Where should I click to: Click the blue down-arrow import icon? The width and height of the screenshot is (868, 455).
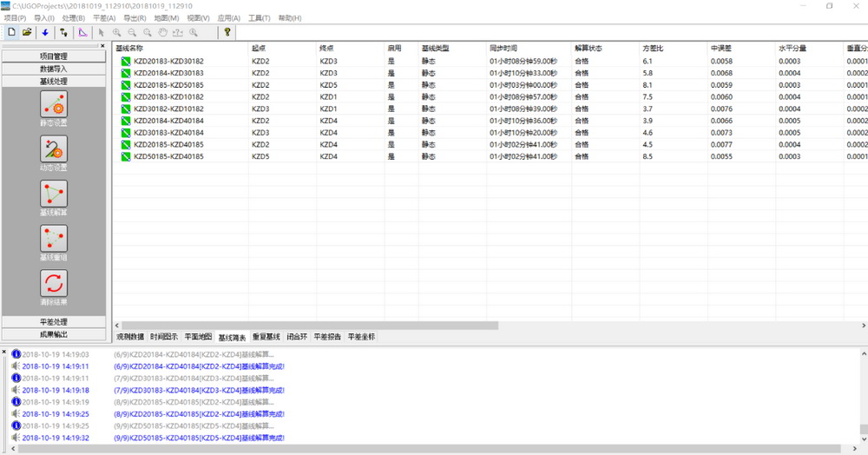(x=45, y=32)
